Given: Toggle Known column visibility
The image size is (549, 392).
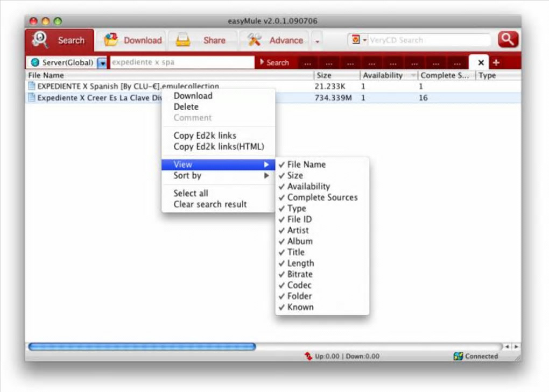Looking at the screenshot, I should [x=322, y=307].
